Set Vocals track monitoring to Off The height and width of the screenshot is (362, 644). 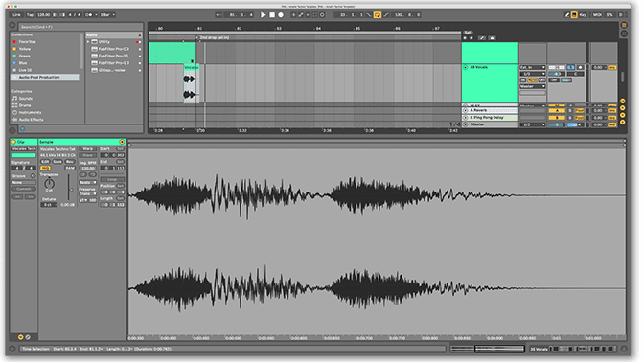[541, 80]
